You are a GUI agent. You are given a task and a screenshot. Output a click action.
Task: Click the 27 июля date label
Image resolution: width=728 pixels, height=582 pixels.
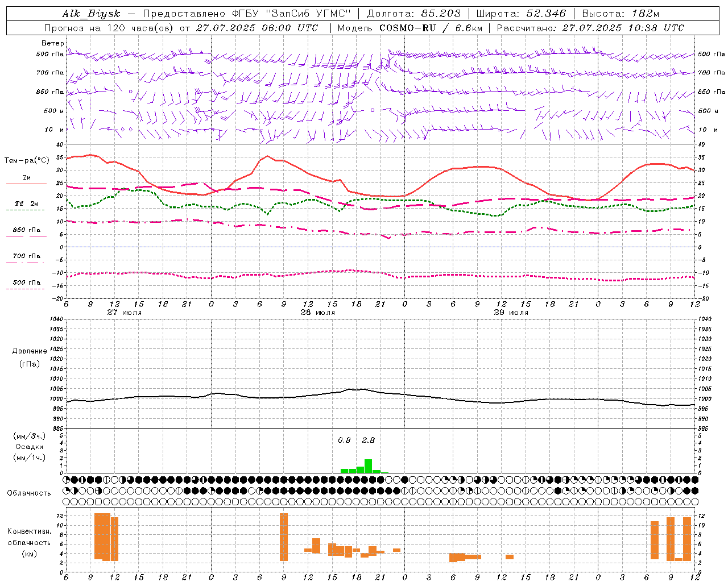pos(125,312)
